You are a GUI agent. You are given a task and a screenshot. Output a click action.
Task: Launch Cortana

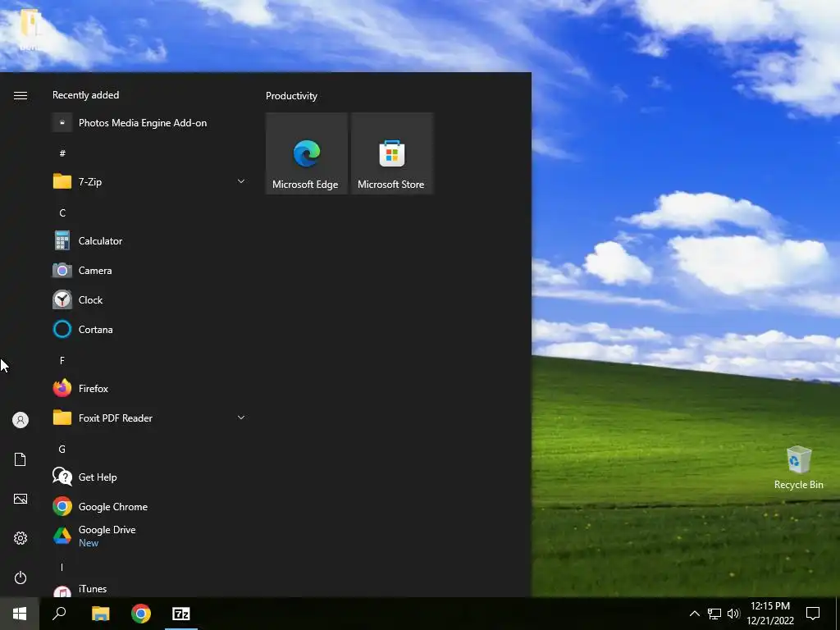point(149,330)
